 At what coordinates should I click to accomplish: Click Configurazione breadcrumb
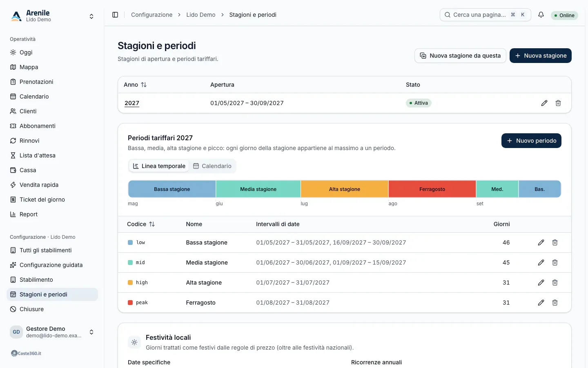[x=152, y=15]
